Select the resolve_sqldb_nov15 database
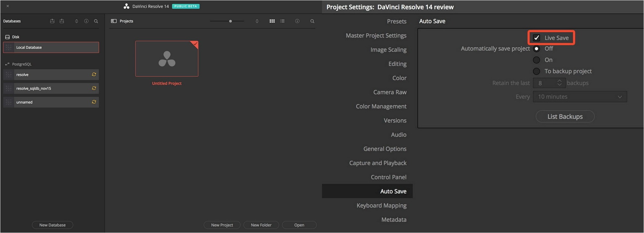This screenshot has height=233, width=644. [51, 88]
